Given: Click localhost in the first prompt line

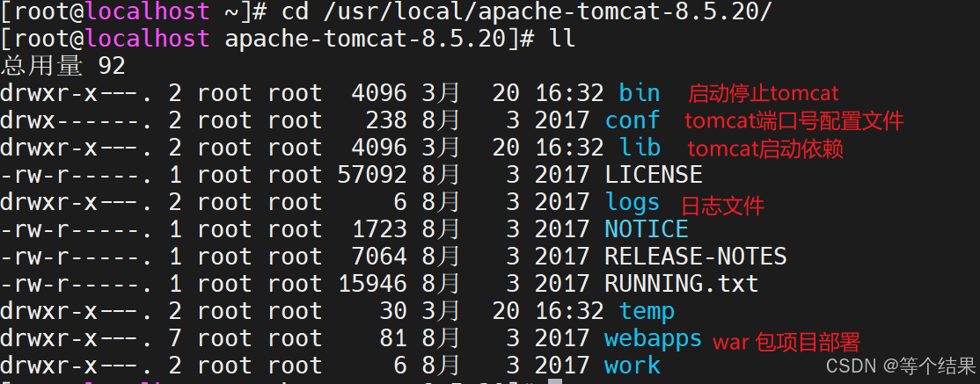Looking at the screenshot, I should tap(147, 11).
